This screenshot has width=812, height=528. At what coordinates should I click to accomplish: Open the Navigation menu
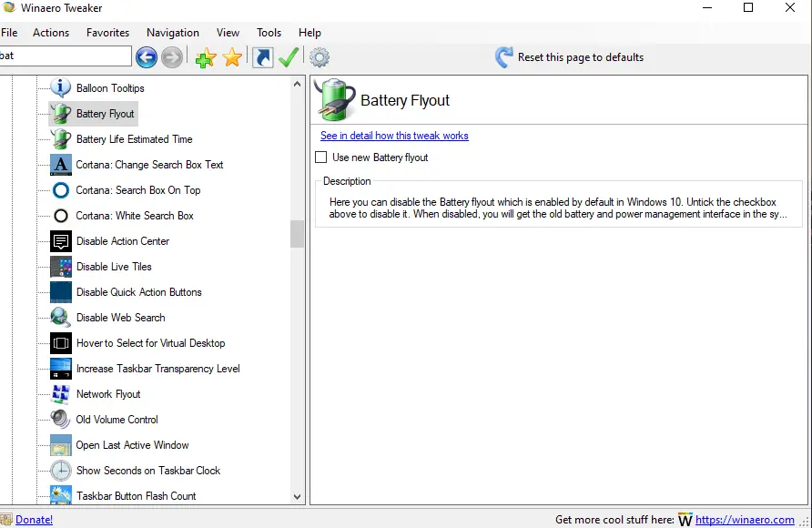(x=172, y=32)
